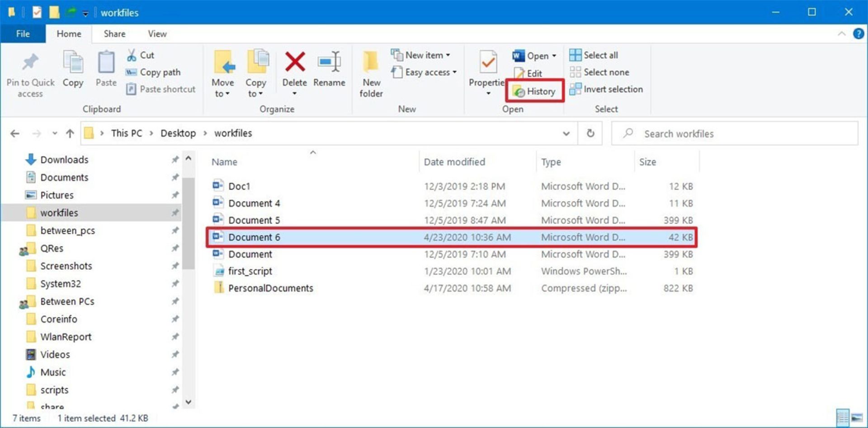Click Select all in ribbon
The image size is (868, 428).
click(x=594, y=55)
